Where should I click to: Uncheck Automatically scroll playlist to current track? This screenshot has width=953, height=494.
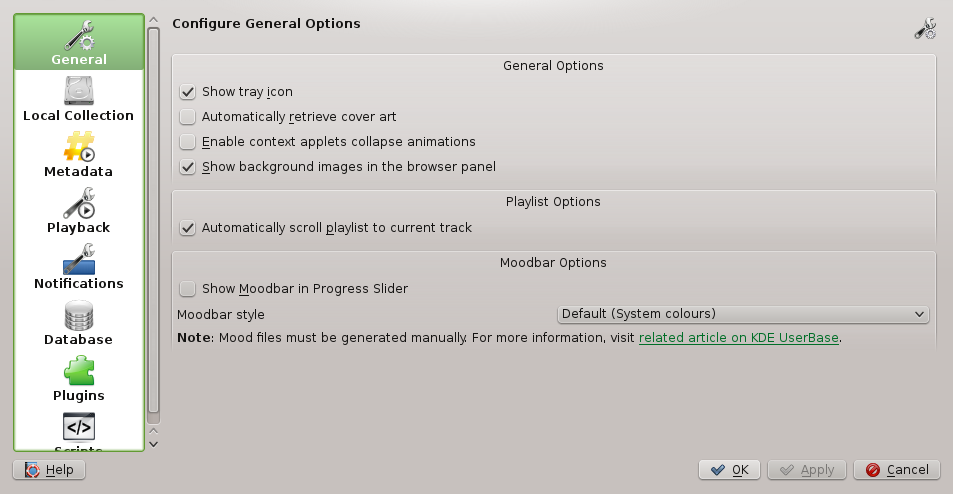coord(187,228)
